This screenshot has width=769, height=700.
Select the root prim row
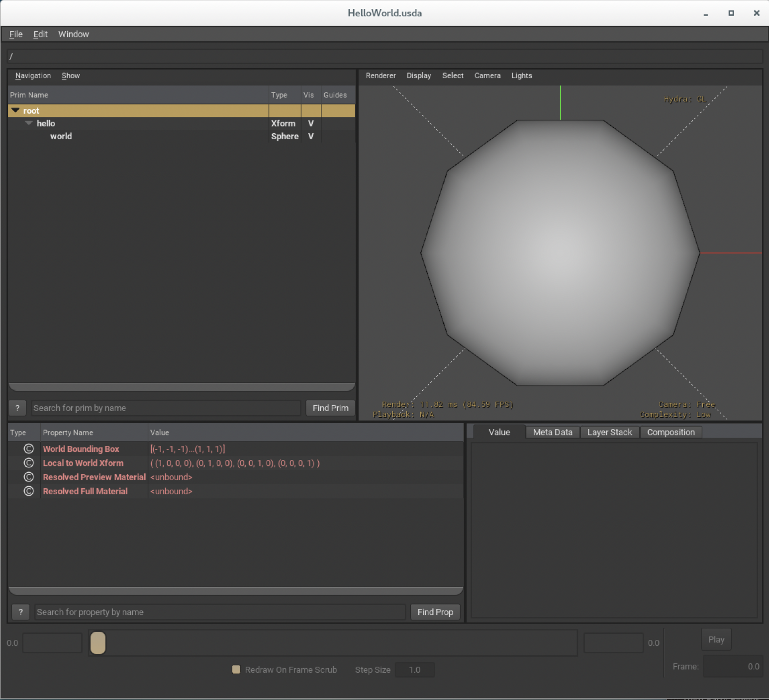(182, 110)
